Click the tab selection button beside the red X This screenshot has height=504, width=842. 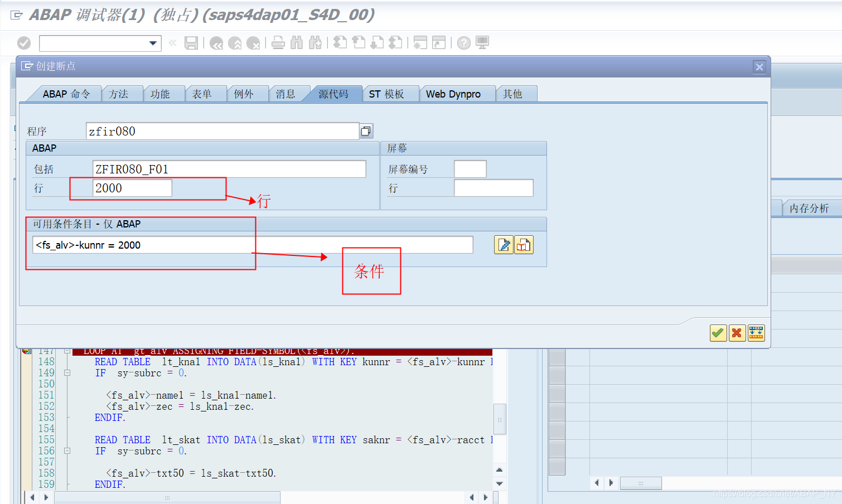click(x=756, y=333)
